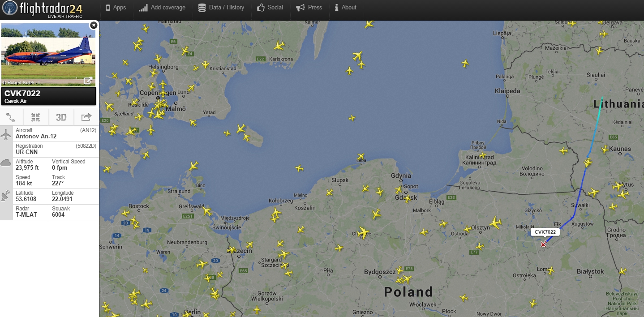Toggle the flight route display icon
Image resolution: width=644 pixels, height=317 pixels.
11,117
